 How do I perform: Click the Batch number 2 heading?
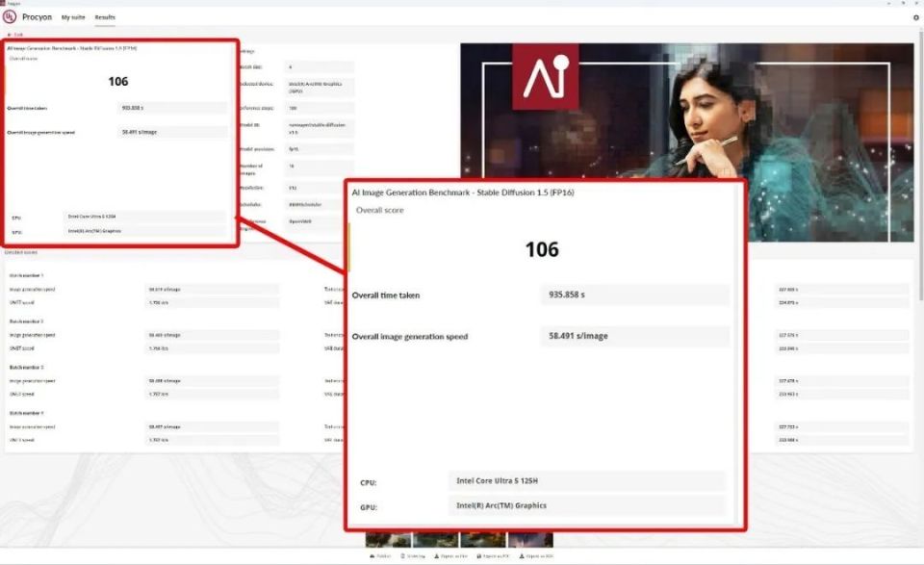click(x=26, y=321)
